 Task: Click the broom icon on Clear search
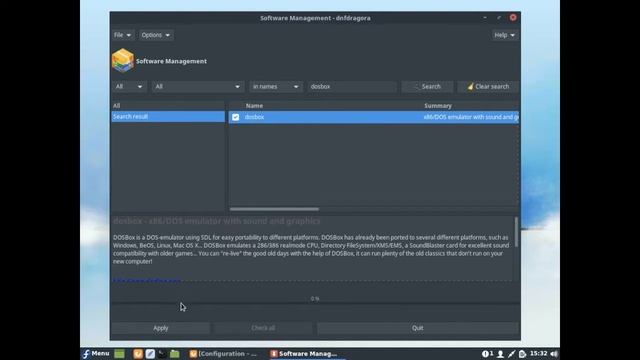click(x=470, y=87)
